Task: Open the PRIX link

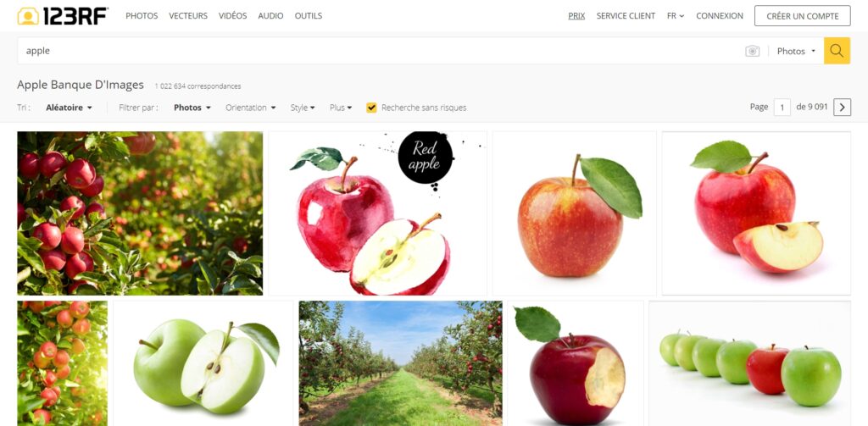Action: point(576,16)
